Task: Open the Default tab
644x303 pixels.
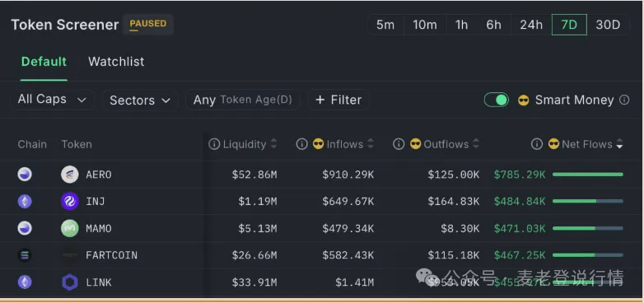Action: tap(44, 62)
